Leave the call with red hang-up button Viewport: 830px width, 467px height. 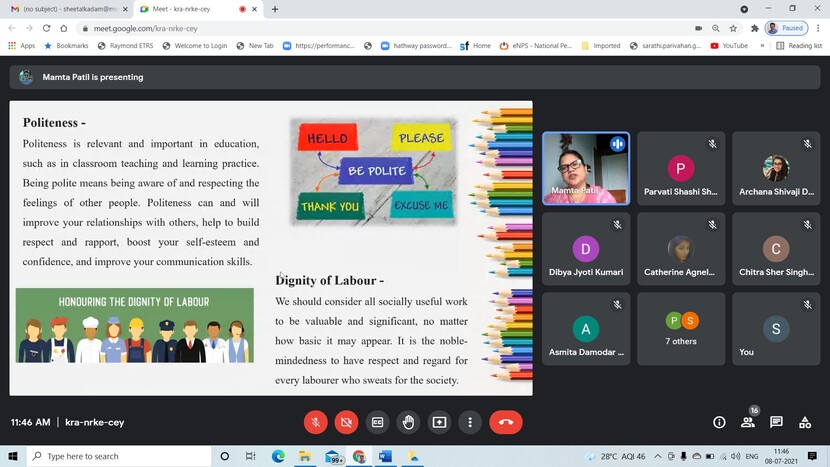506,422
